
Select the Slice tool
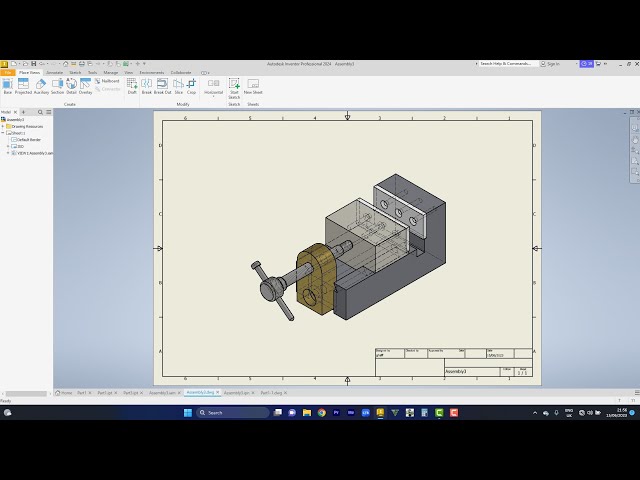(178, 87)
